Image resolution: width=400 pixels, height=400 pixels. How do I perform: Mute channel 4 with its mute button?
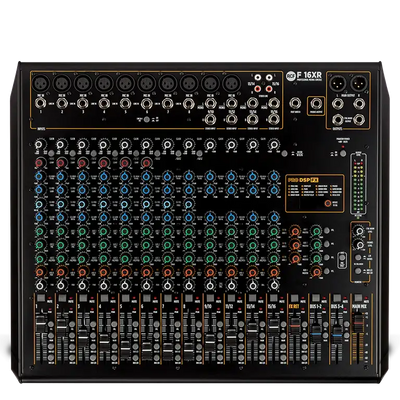(x=104, y=298)
